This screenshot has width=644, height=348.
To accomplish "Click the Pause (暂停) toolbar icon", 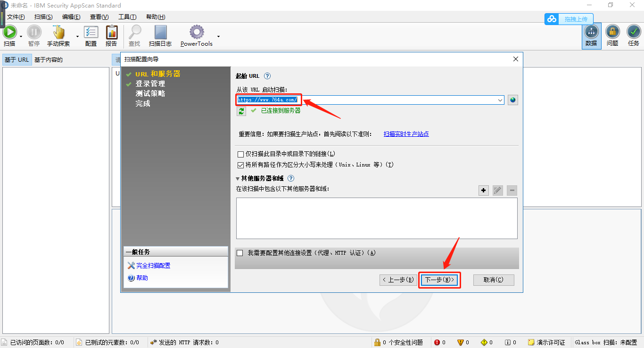I will (x=34, y=32).
